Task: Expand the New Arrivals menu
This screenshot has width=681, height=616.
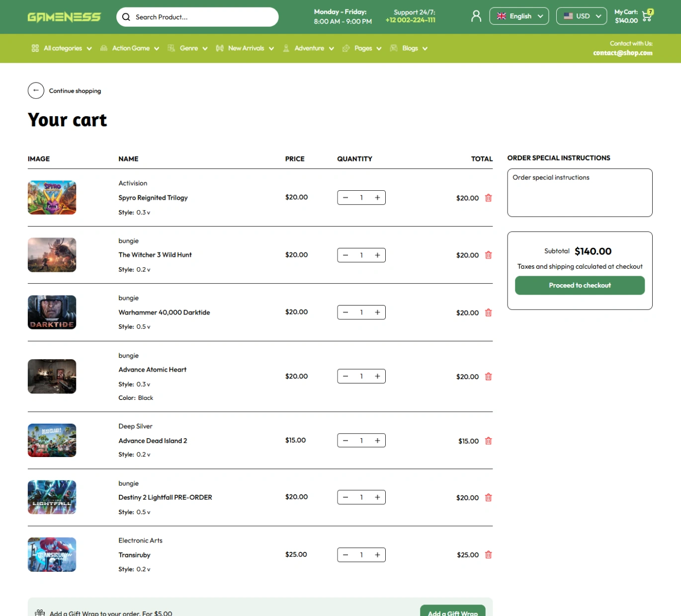Action: coord(245,48)
